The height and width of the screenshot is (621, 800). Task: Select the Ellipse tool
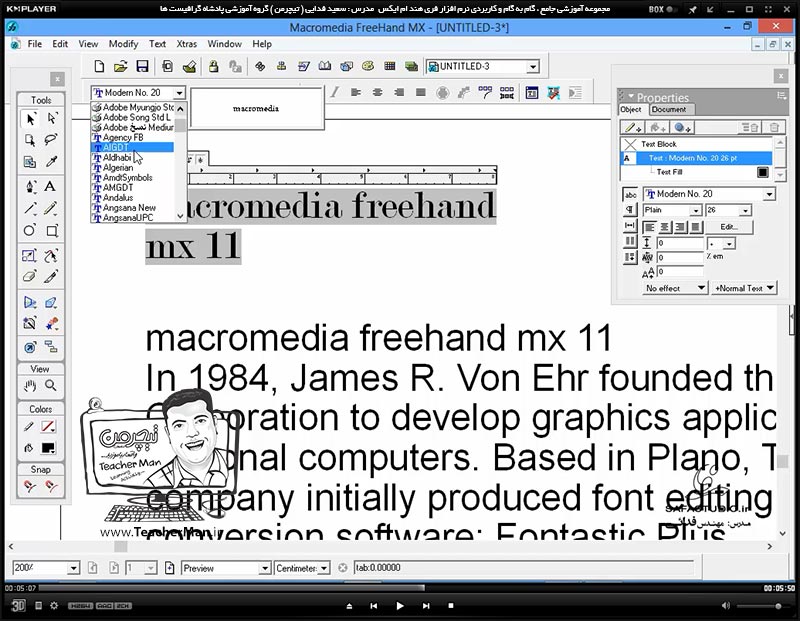tap(30, 231)
